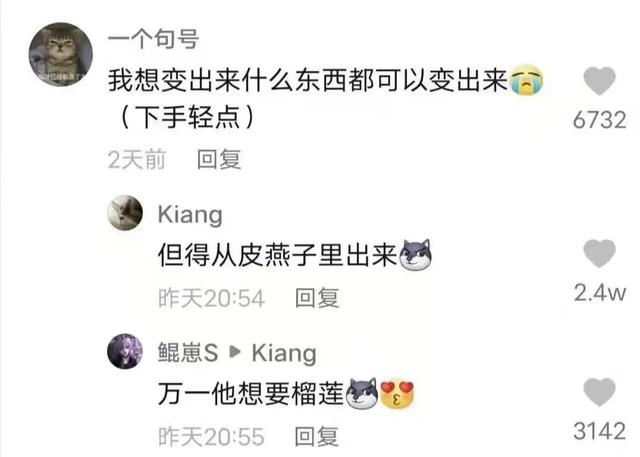This screenshot has width=640, height=457.
Task: Tap the husky emoji in Kiang's reply
Action: (x=415, y=255)
